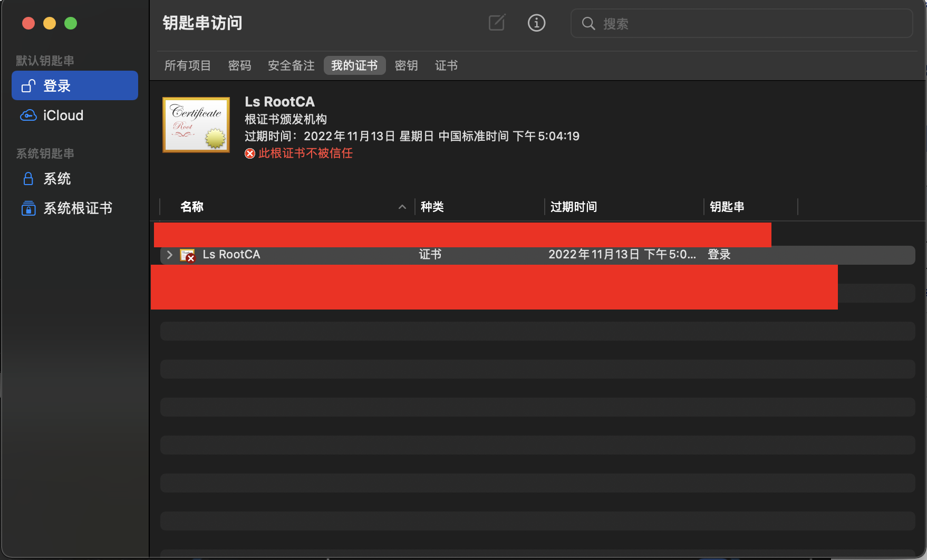927x560 pixels.
Task: Switch to the 密码 tab
Action: [x=239, y=65]
